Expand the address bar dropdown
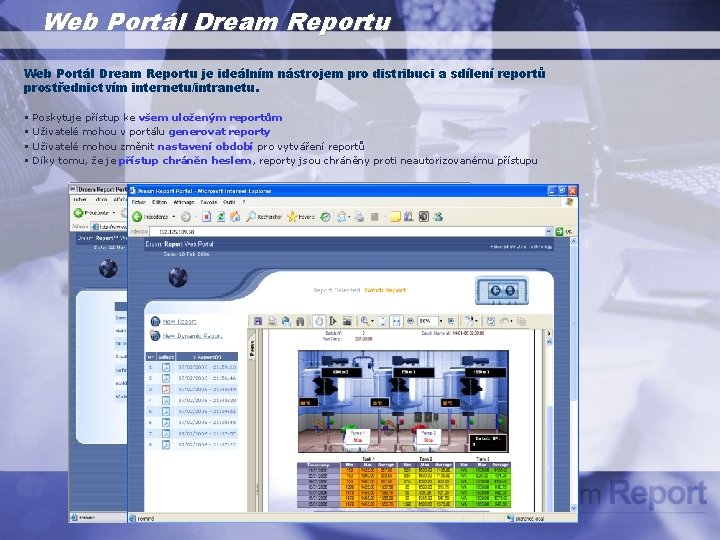 point(548,231)
